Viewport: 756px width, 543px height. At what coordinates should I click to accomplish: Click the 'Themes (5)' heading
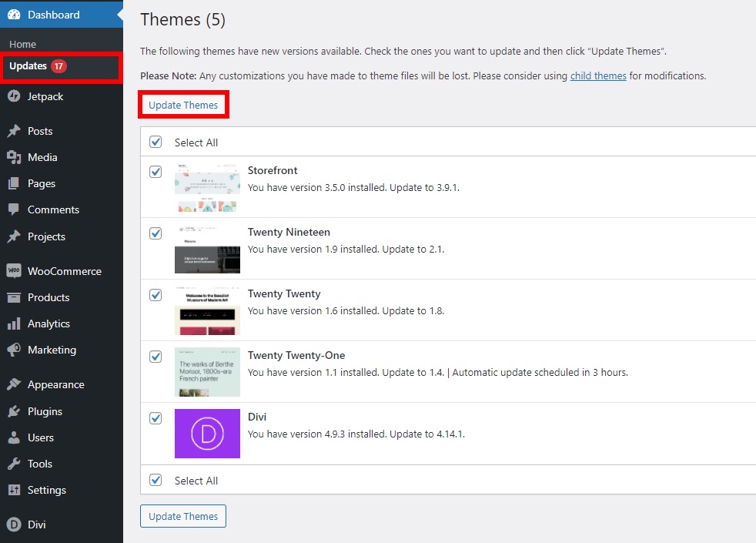tap(182, 20)
